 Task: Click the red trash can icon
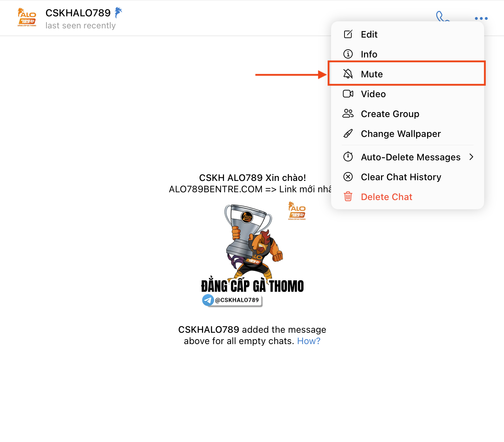pos(348,197)
